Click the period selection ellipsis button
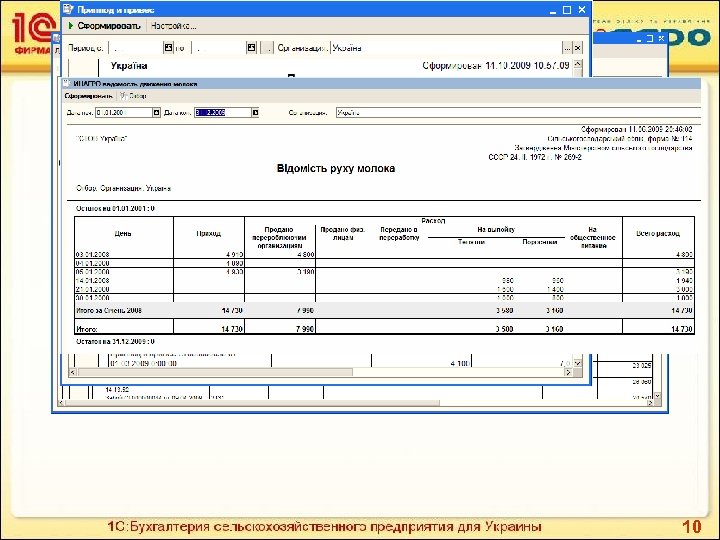The image size is (720, 540). [x=267, y=47]
